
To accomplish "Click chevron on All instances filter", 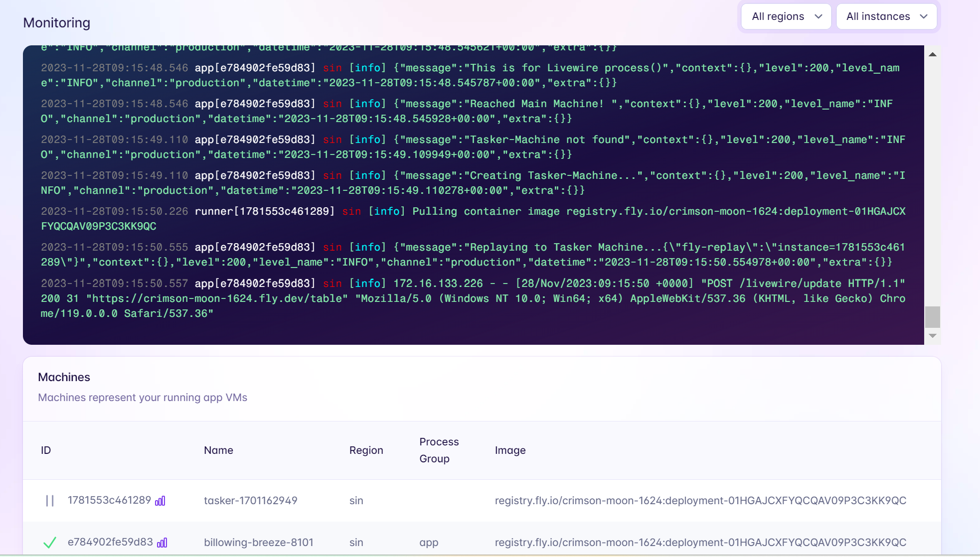I will 924,16.
